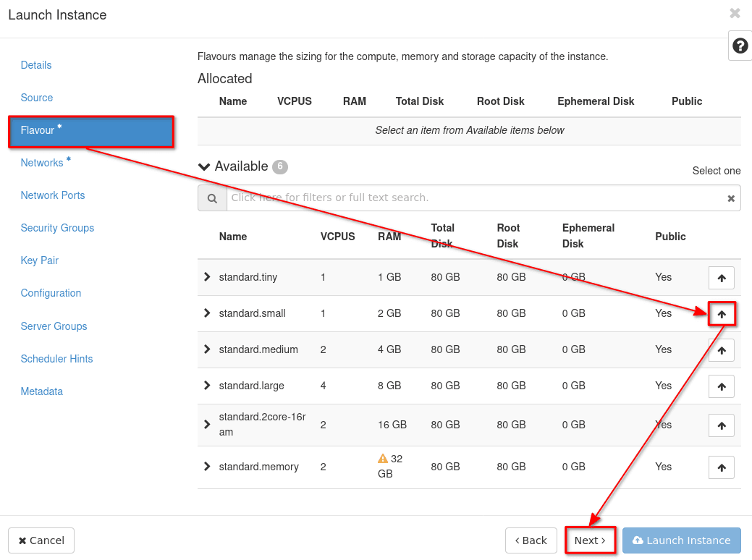Switch to the Networks step
Image resolution: width=752 pixels, height=560 pixels.
[42, 163]
